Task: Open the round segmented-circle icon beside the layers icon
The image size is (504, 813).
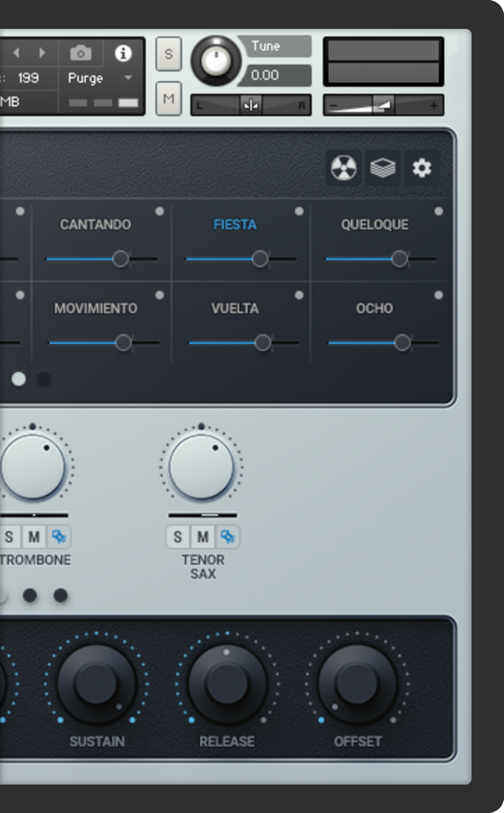Action: coord(344,168)
